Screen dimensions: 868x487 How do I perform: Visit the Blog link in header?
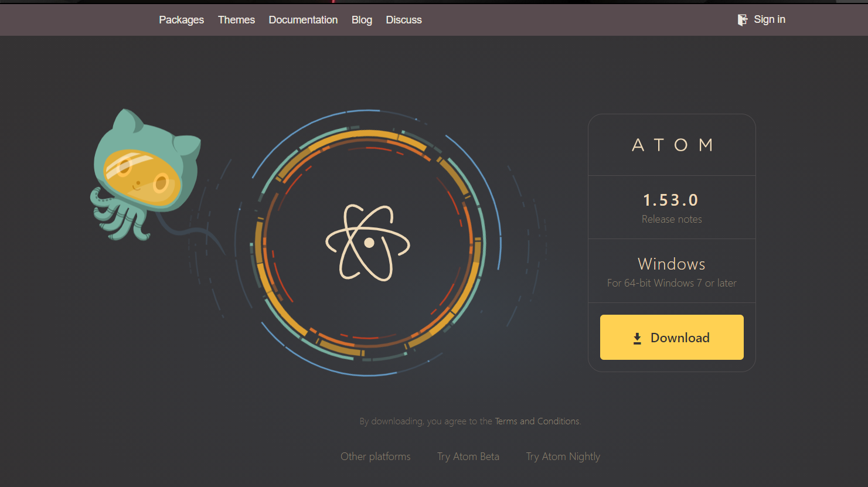click(x=362, y=20)
